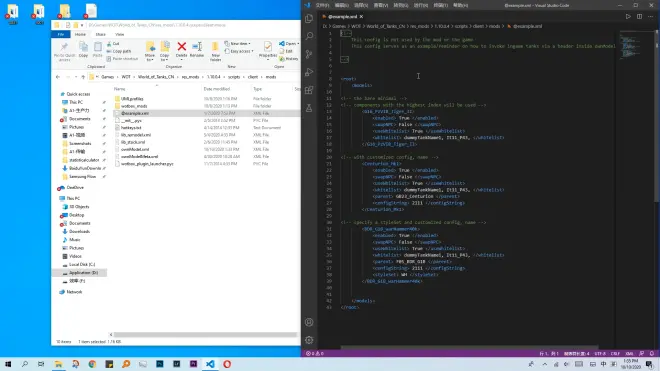Viewport: 660px width, 371px height.
Task: Open the Easy access dropdown
Action: (x=239, y=51)
